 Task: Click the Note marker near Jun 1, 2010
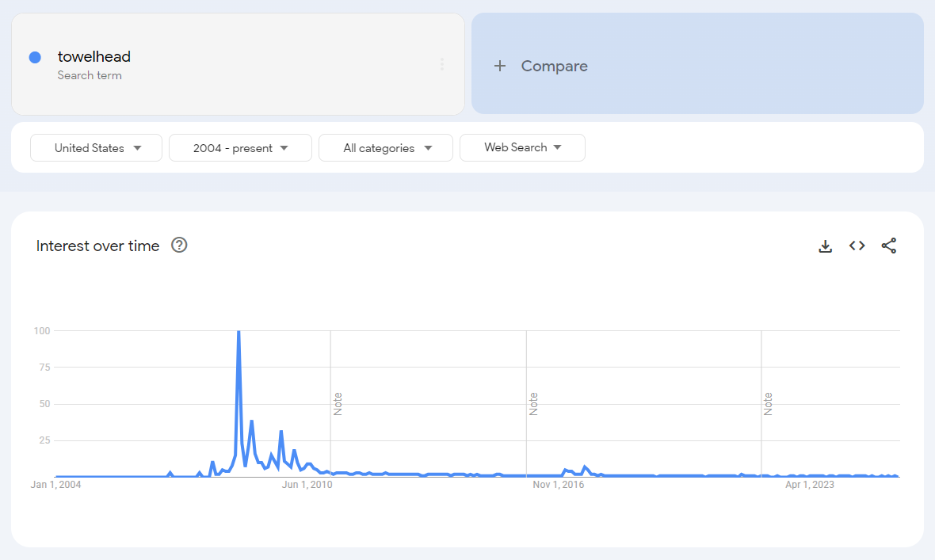[338, 404]
